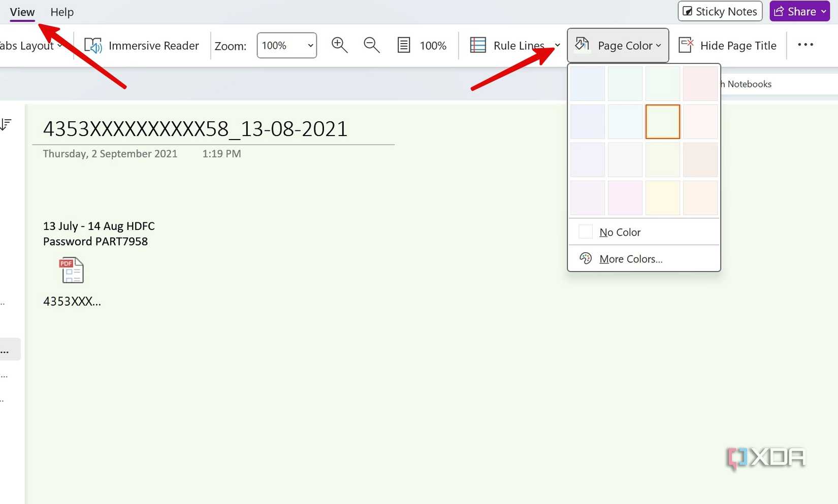Select the No Color option
Image resolution: width=838 pixels, height=504 pixels.
[621, 232]
